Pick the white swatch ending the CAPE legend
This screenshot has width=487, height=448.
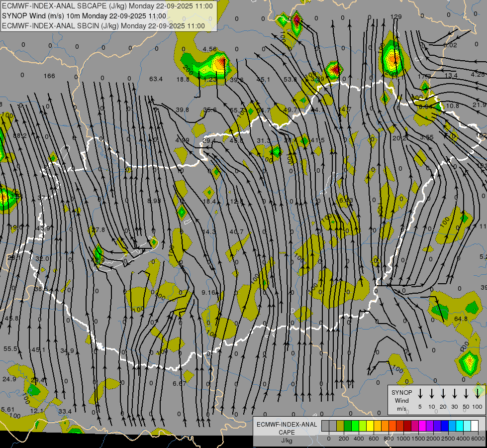[475, 426]
